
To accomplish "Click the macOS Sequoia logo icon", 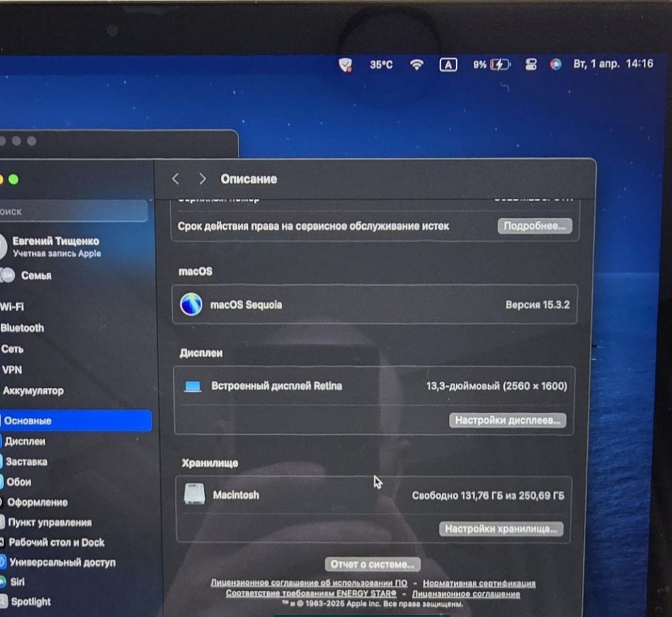I will pos(192,304).
